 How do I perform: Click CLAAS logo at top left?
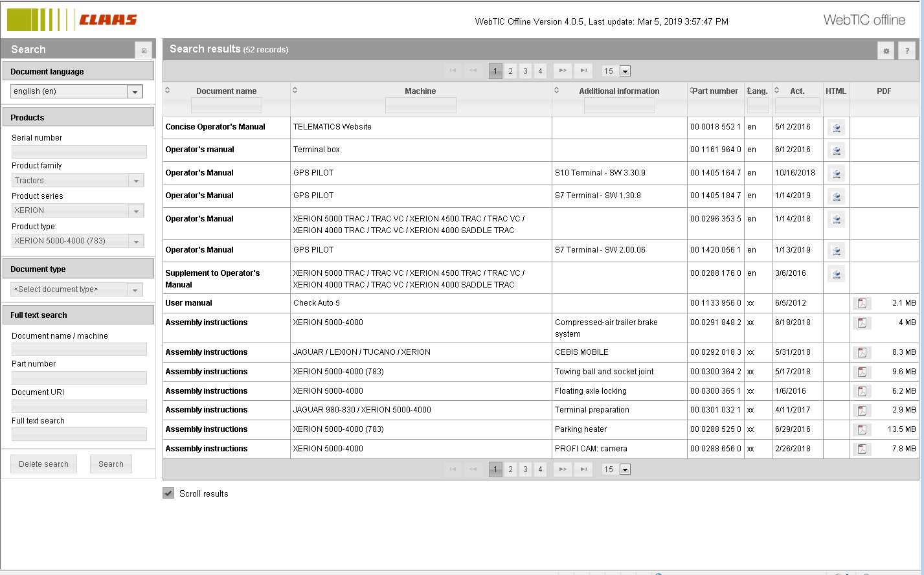tap(73, 20)
